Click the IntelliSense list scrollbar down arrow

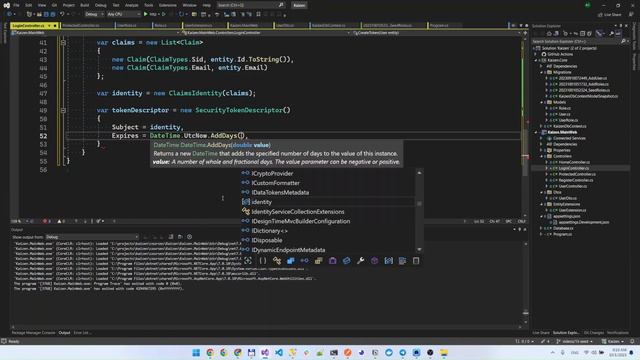[x=419, y=249]
